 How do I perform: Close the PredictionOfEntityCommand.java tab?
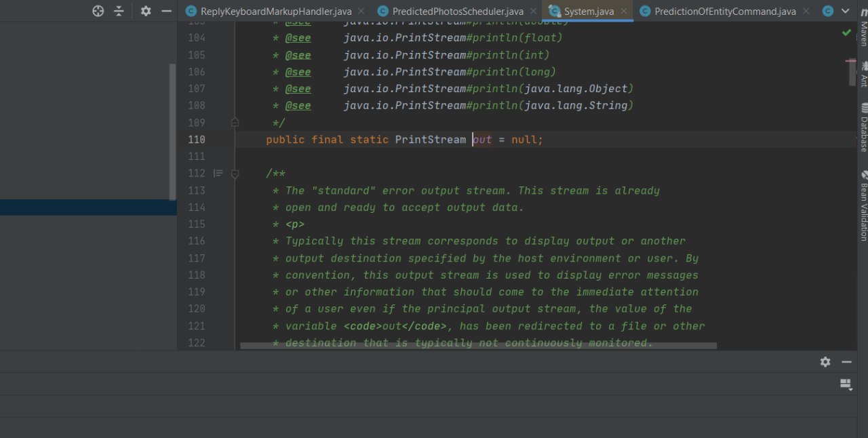[x=805, y=12]
